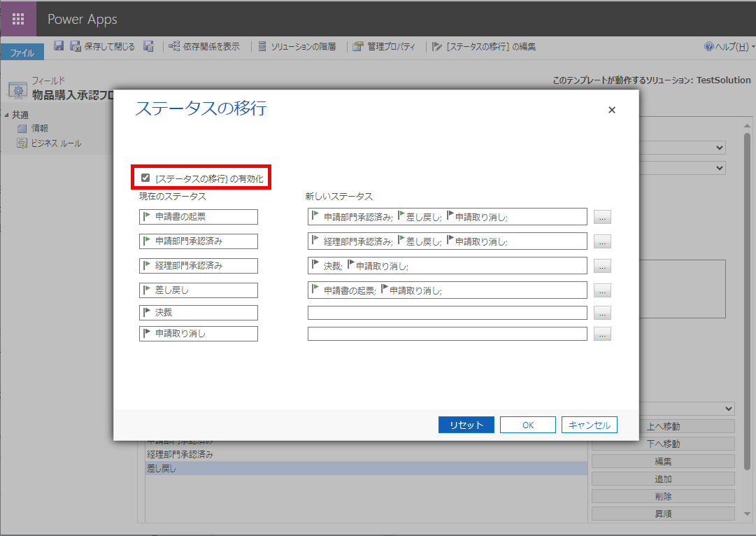Click 追加 button in background form
756x536 pixels.
[x=663, y=479]
